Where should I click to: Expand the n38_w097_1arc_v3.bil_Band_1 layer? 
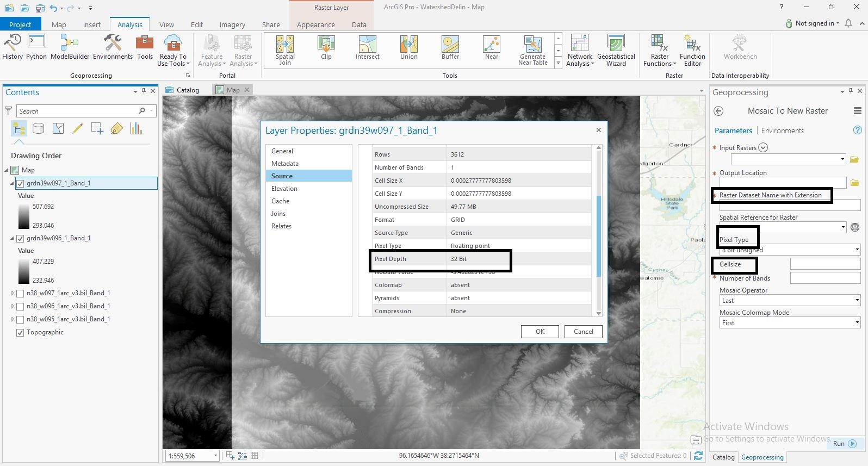pyautogui.click(x=13, y=293)
